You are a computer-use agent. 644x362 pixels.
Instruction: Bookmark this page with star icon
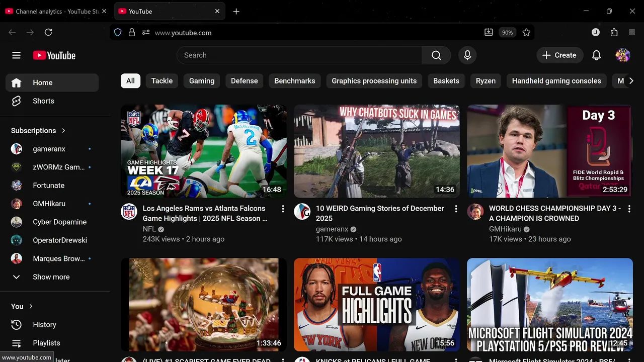click(x=526, y=32)
